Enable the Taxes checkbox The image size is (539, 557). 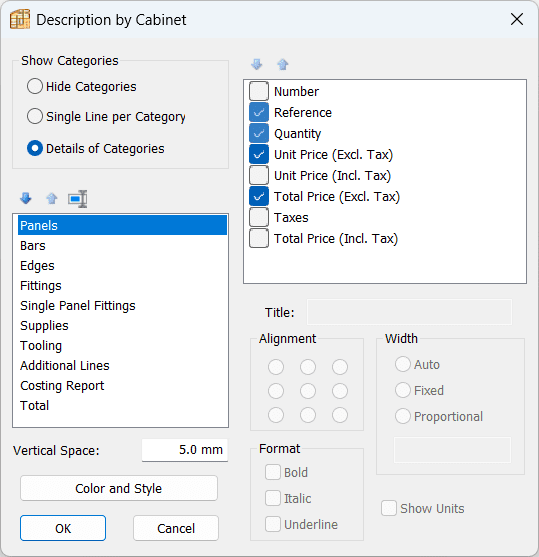(x=259, y=217)
